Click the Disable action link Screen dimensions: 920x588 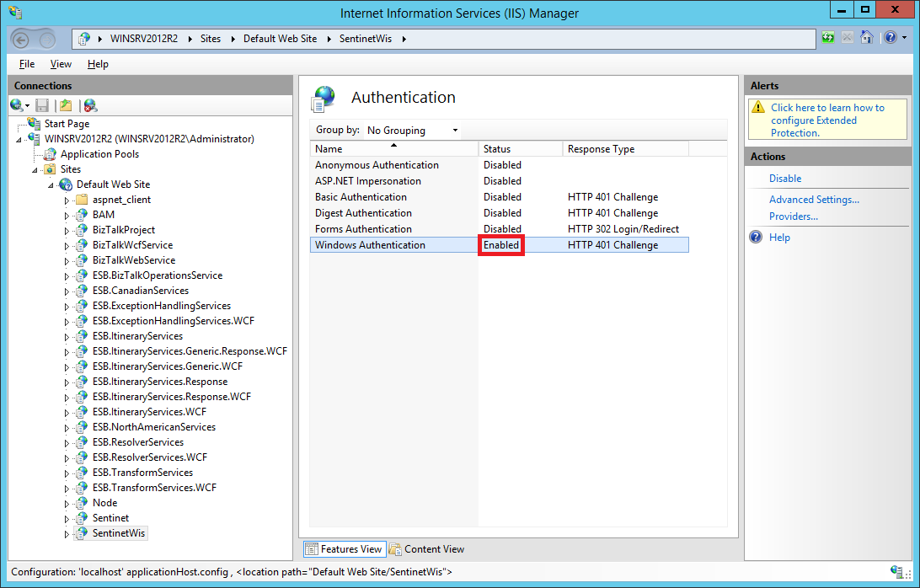785,179
